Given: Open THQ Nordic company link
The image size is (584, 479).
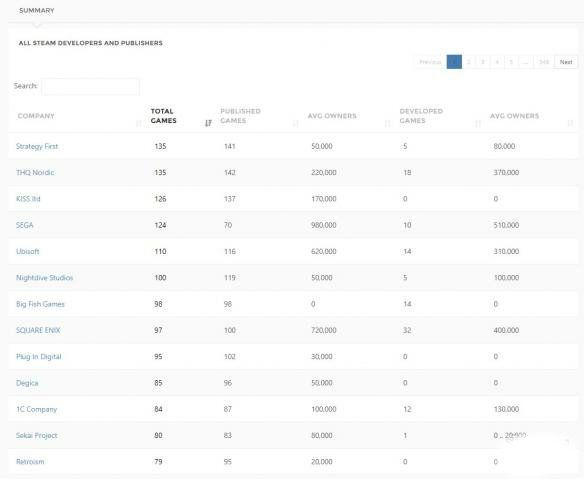Looking at the screenshot, I should 35,172.
